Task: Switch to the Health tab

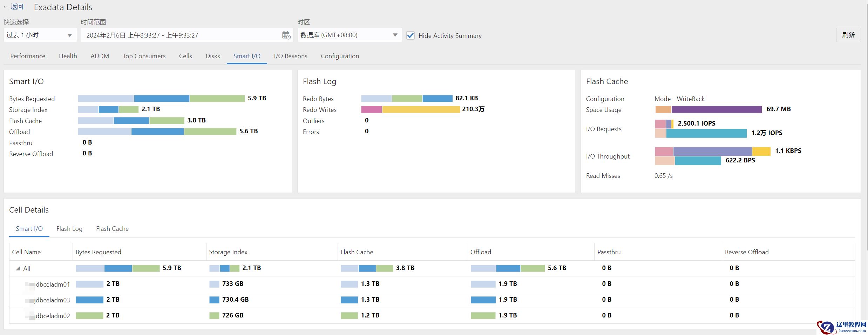Action: (68, 56)
